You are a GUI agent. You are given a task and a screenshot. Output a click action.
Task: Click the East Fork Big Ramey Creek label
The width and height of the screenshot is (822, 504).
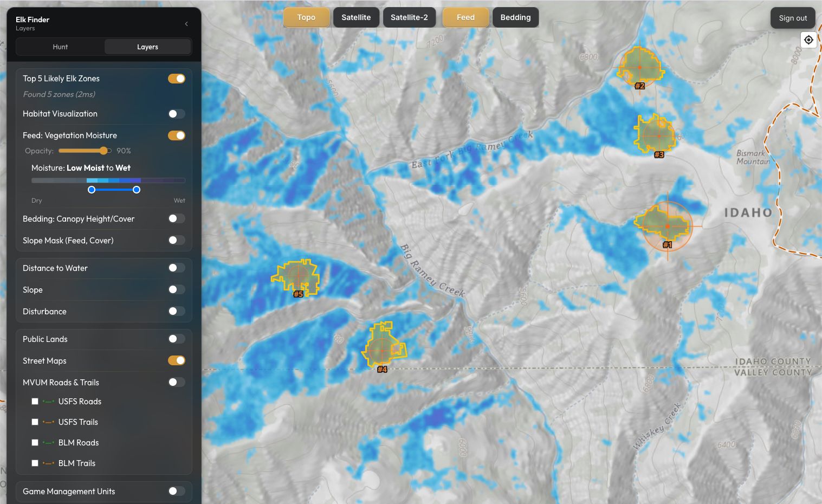pyautogui.click(x=472, y=149)
